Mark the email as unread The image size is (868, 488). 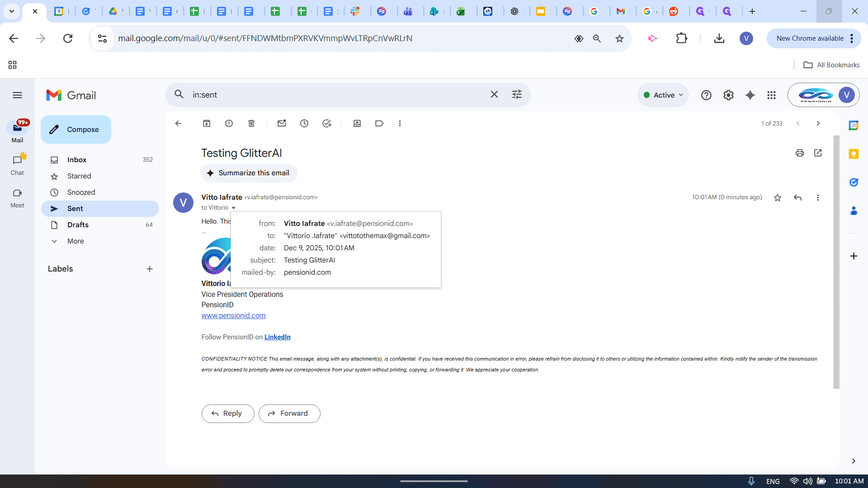[282, 123]
